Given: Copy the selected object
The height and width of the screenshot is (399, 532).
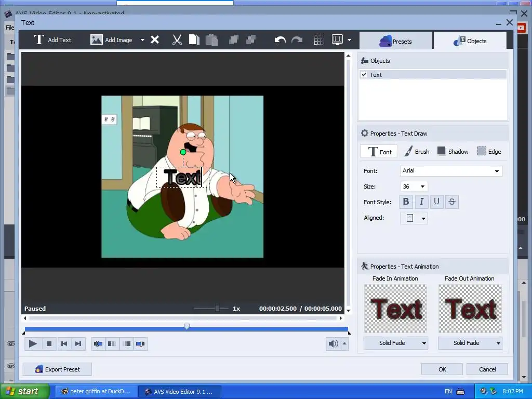Looking at the screenshot, I should pyautogui.click(x=194, y=40).
